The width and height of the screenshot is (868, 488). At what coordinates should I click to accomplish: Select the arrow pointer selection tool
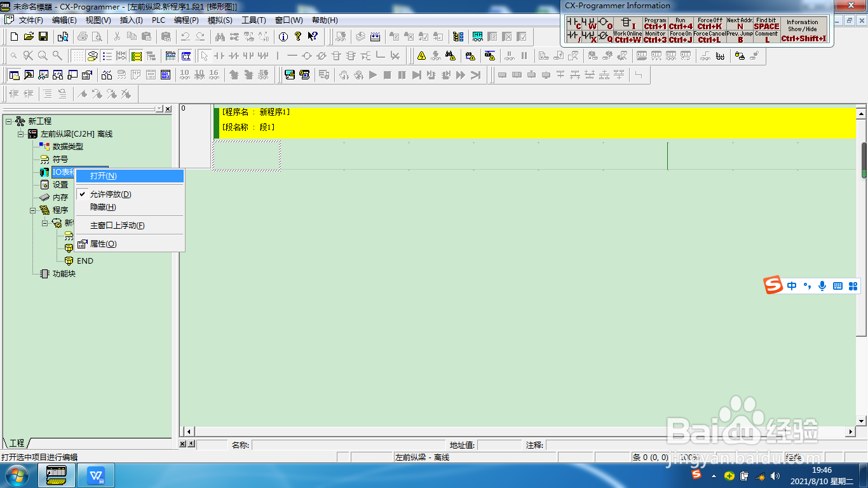(x=204, y=56)
